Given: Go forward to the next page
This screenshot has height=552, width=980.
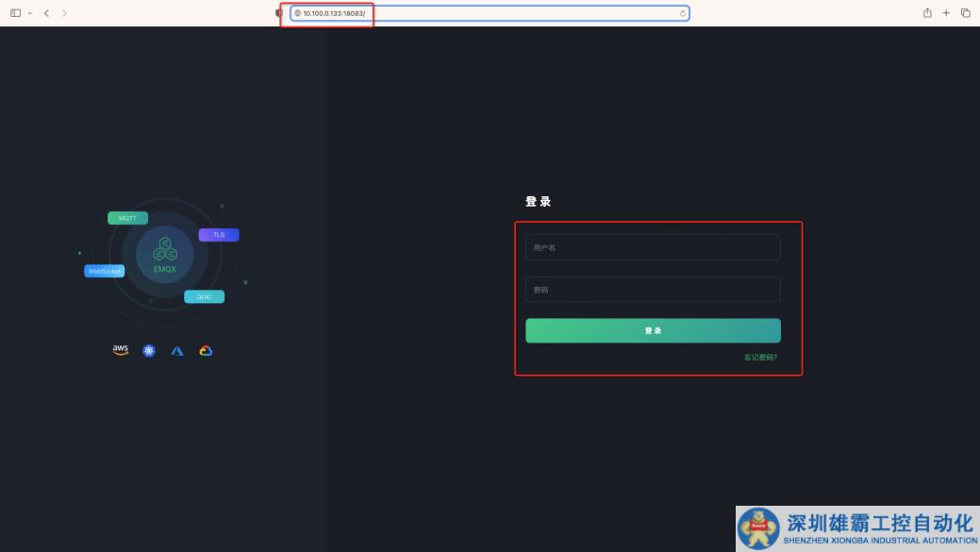Looking at the screenshot, I should pyautogui.click(x=64, y=13).
